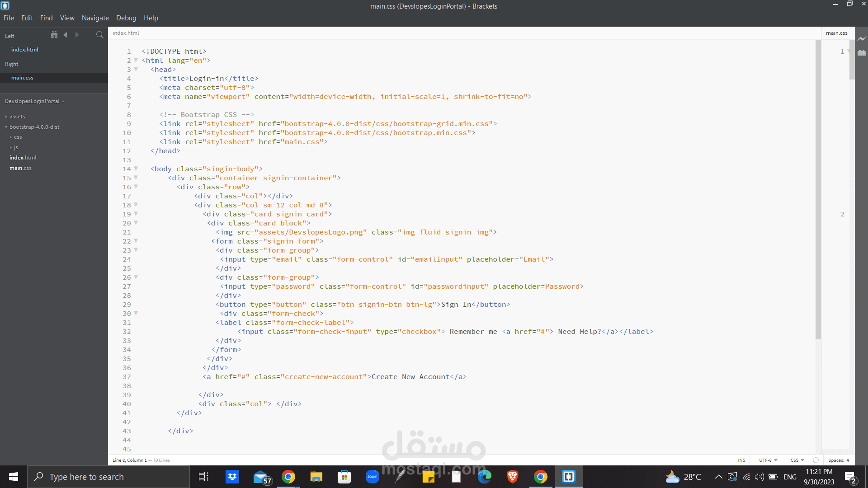Open the Navigate menu

[95, 18]
